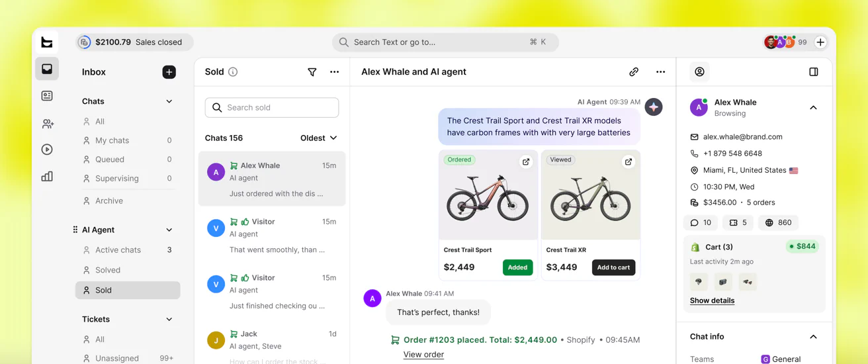The image size is (868, 364).
Task: Click the team avatars group showing 99
Action: tap(785, 42)
